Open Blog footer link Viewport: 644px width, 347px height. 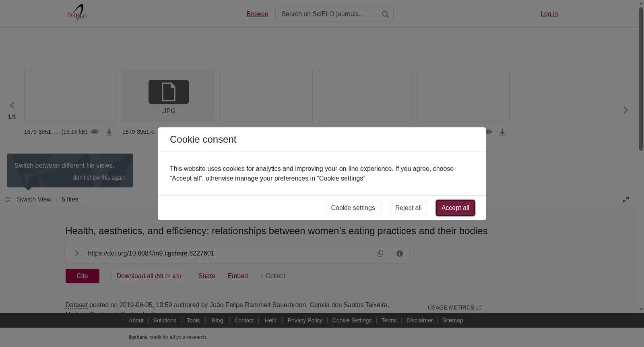click(217, 320)
